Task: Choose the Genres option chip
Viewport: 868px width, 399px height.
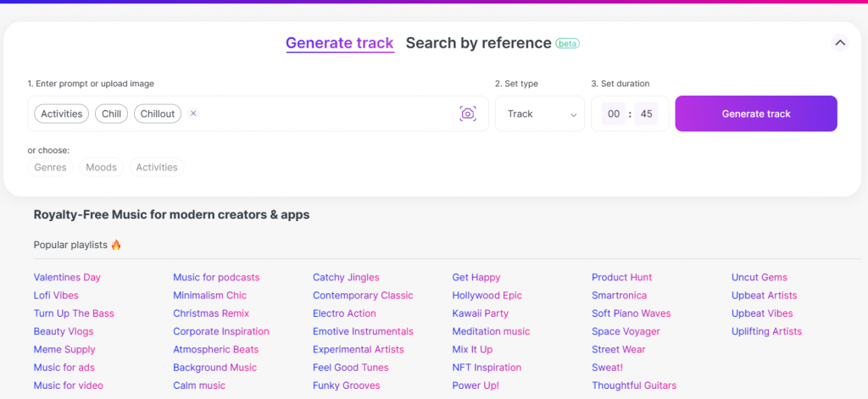Action: point(50,167)
